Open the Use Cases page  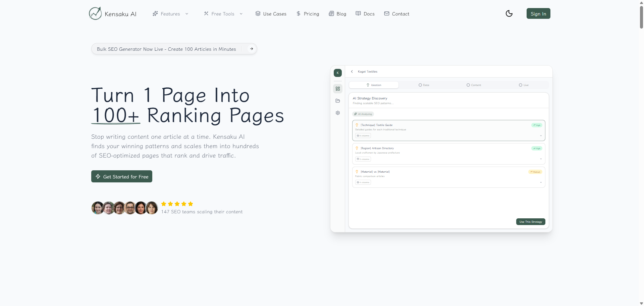tap(271, 14)
